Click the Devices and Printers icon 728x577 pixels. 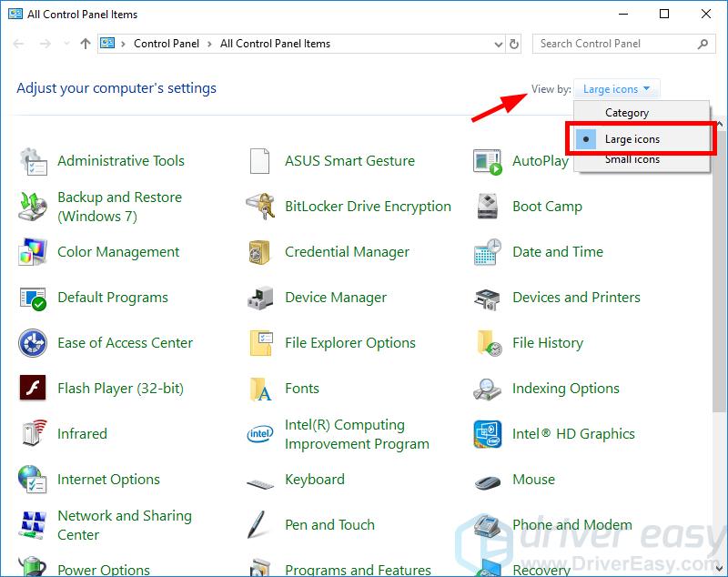(488, 298)
